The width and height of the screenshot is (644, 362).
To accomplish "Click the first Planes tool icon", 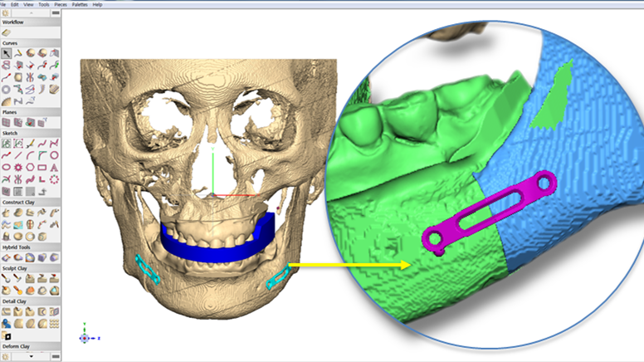I will 7,122.
